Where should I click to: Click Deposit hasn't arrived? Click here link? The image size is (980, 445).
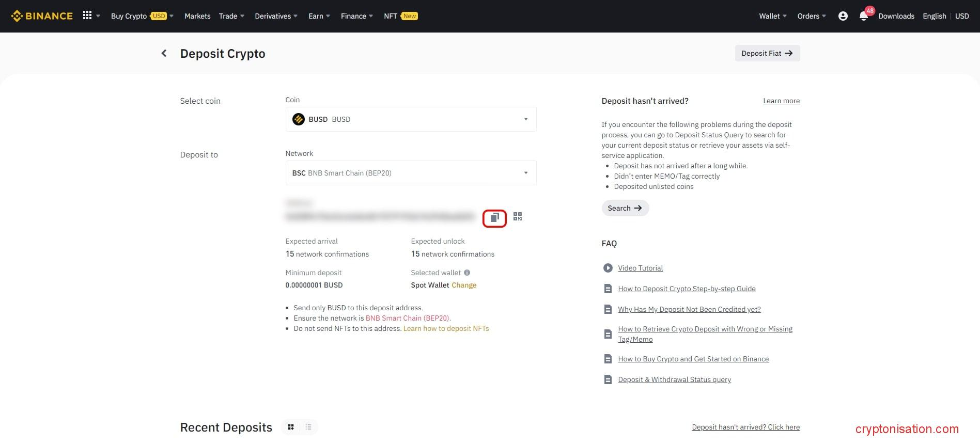(745, 427)
